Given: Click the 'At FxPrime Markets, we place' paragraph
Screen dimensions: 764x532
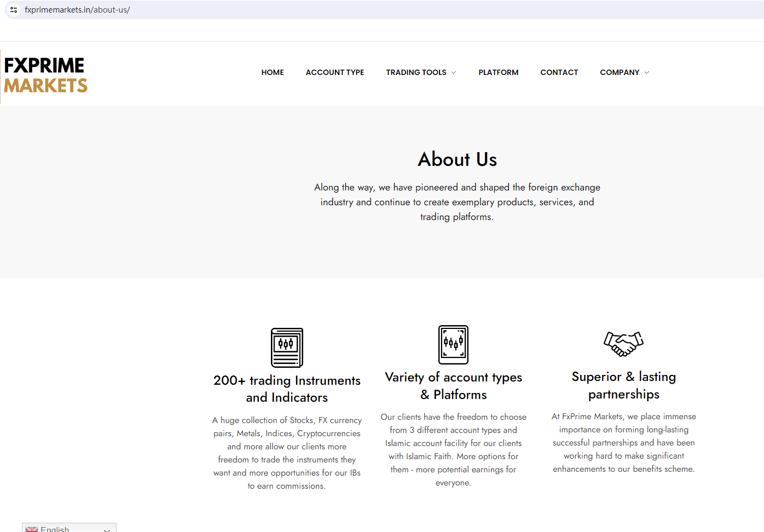Looking at the screenshot, I should (x=624, y=443).
